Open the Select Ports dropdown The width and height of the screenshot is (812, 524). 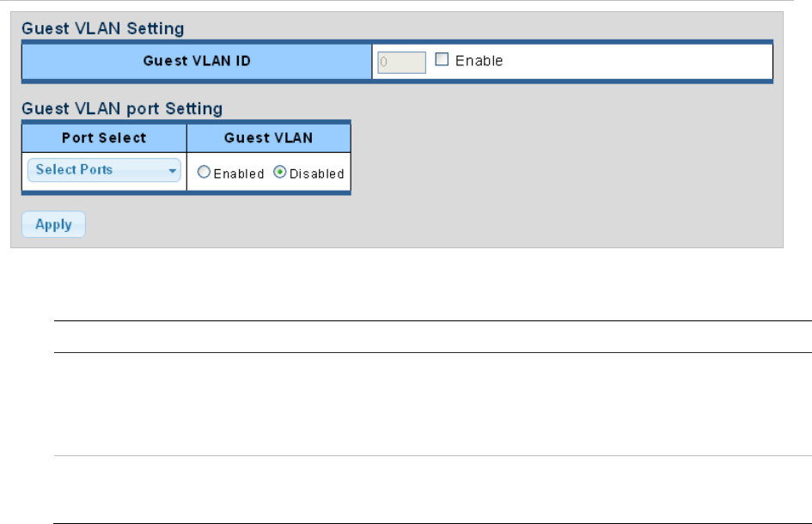pos(105,170)
